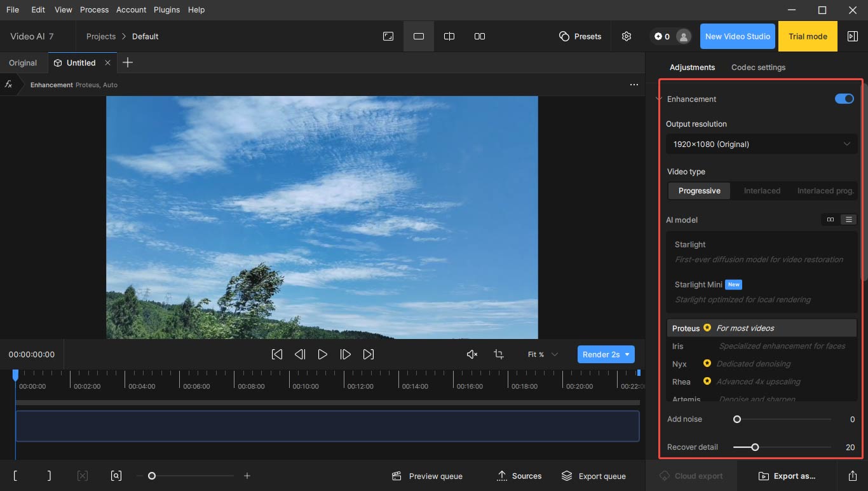The image size is (868, 491).
Task: Open the three-dot filter options menu
Action: (x=634, y=85)
